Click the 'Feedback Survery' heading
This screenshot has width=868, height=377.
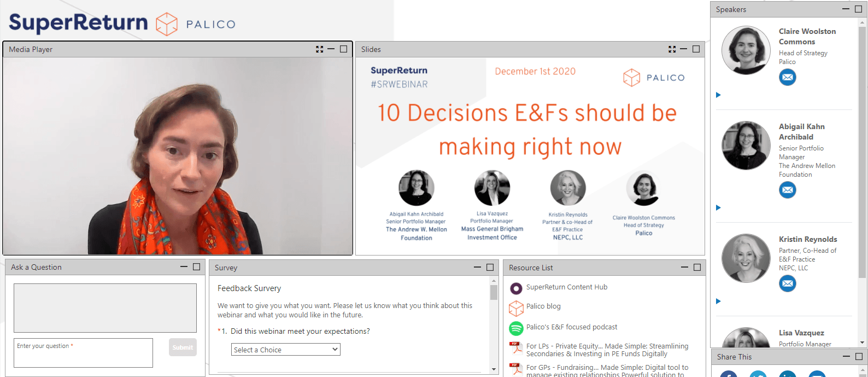249,288
